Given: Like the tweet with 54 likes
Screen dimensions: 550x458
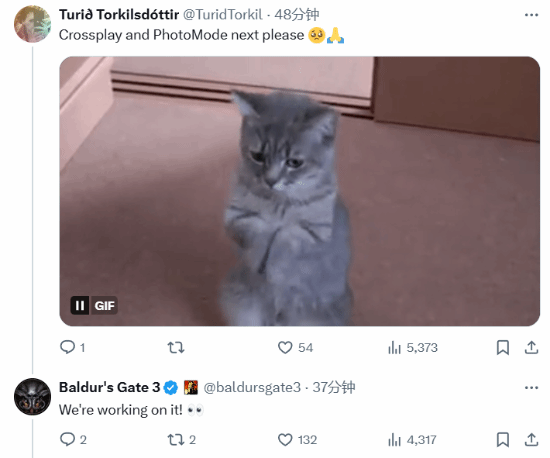Looking at the screenshot, I should [295, 348].
